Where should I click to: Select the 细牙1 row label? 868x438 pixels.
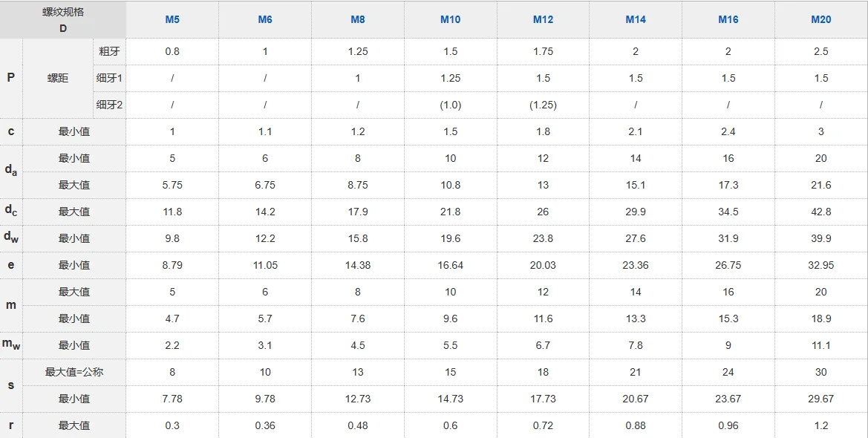(x=109, y=78)
